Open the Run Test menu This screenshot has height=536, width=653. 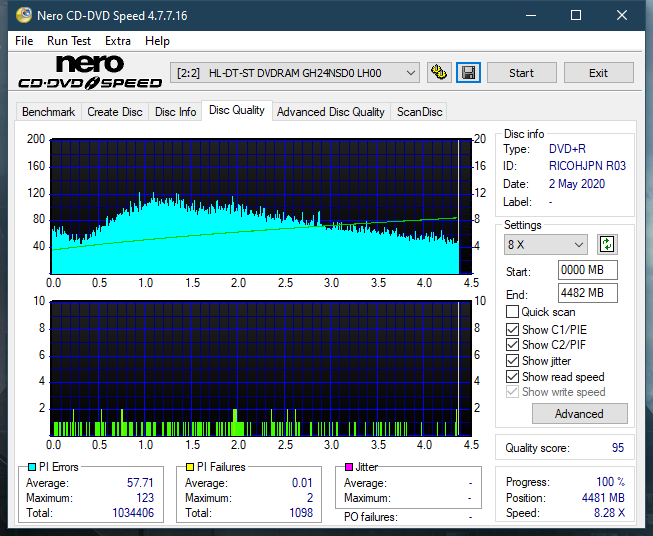69,41
